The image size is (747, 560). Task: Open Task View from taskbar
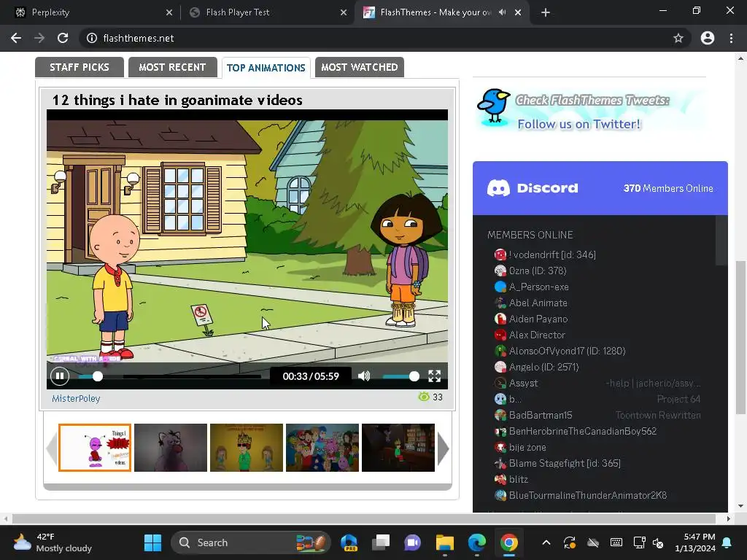pyautogui.click(x=381, y=542)
